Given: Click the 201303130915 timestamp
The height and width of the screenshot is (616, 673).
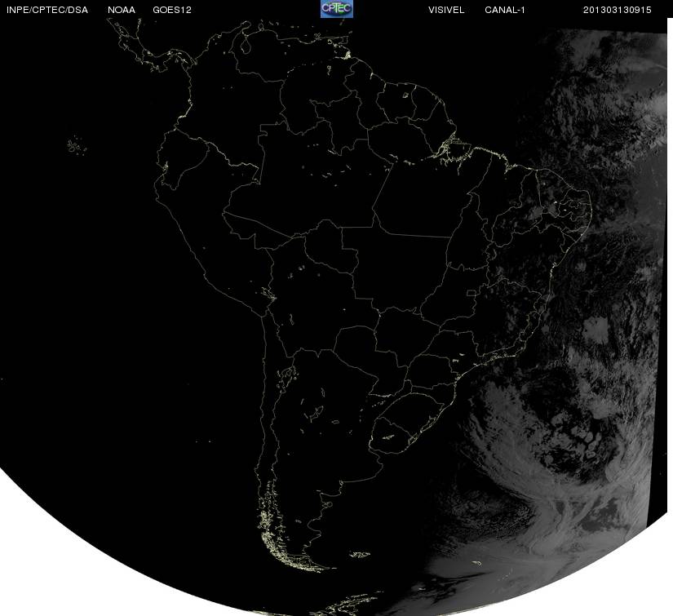Looking at the screenshot, I should (x=618, y=10).
